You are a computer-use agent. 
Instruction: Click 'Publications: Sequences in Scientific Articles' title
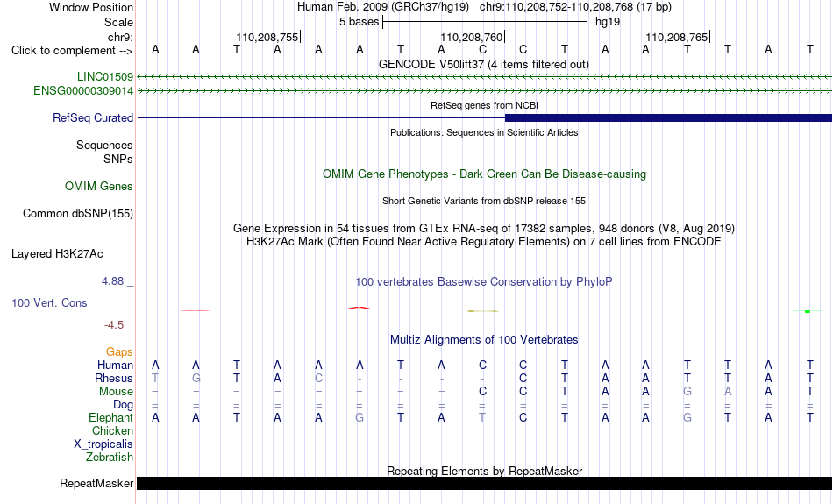pyautogui.click(x=484, y=132)
